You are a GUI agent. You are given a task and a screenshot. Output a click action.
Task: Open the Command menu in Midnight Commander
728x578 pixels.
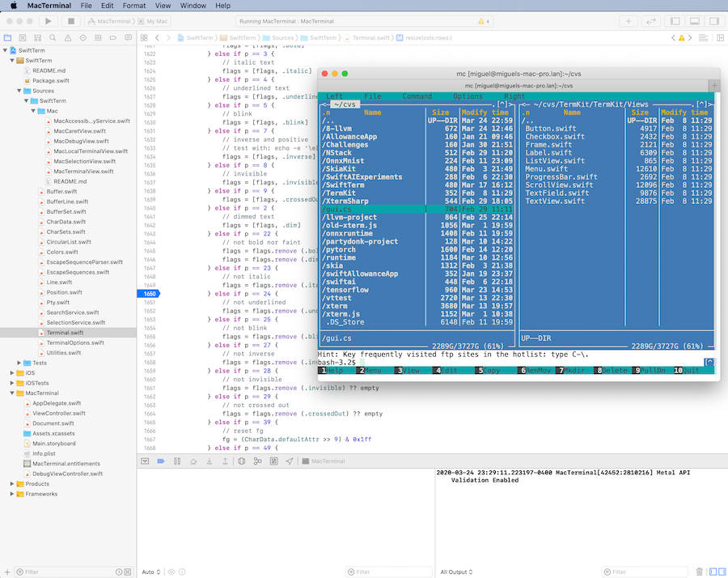point(417,96)
